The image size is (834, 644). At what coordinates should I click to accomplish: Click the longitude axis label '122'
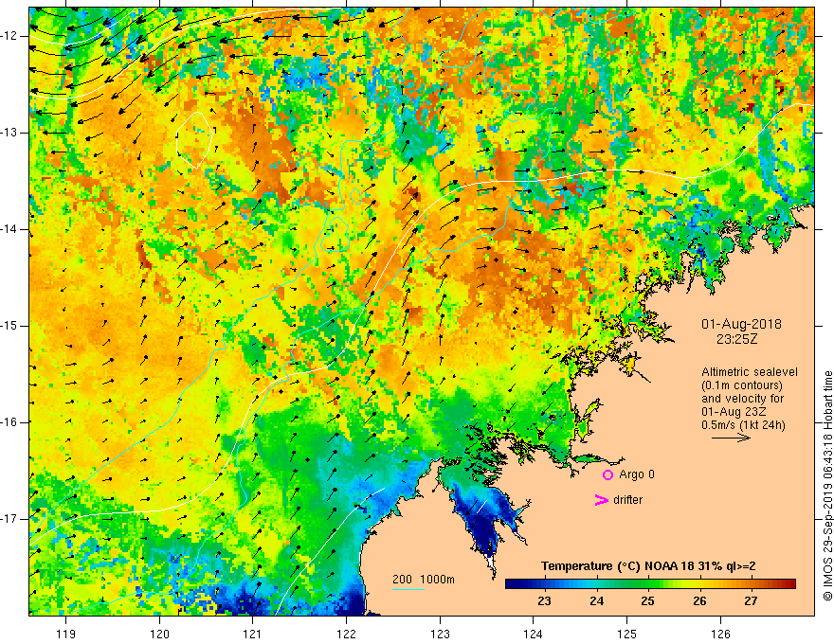346,634
